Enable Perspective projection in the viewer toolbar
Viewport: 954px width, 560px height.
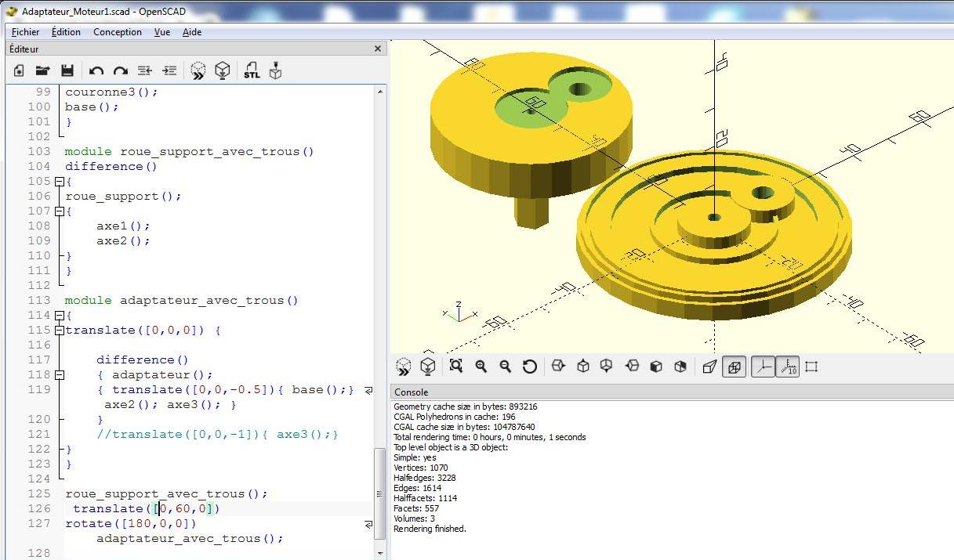coord(709,367)
